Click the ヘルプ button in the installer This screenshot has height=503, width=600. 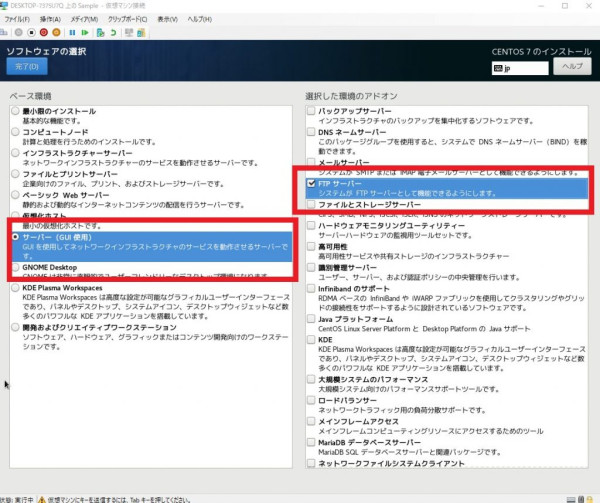pos(570,65)
